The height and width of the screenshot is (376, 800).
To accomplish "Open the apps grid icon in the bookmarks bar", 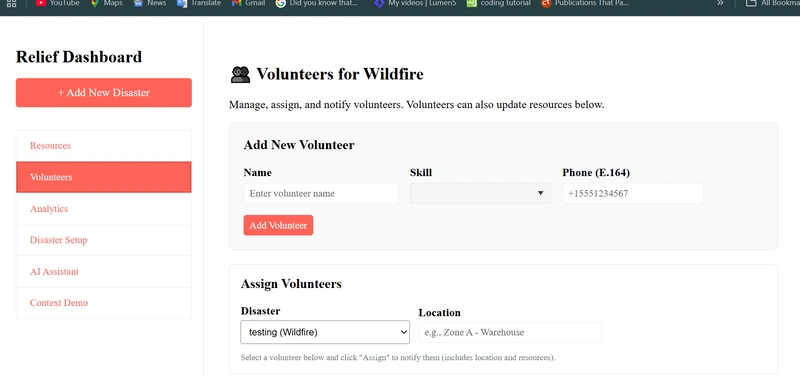I will [11, 3].
